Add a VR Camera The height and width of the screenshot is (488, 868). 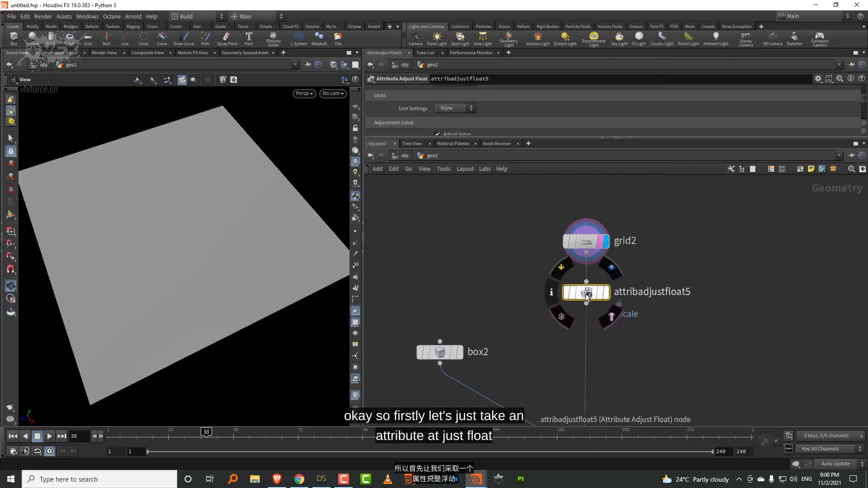tap(773, 38)
